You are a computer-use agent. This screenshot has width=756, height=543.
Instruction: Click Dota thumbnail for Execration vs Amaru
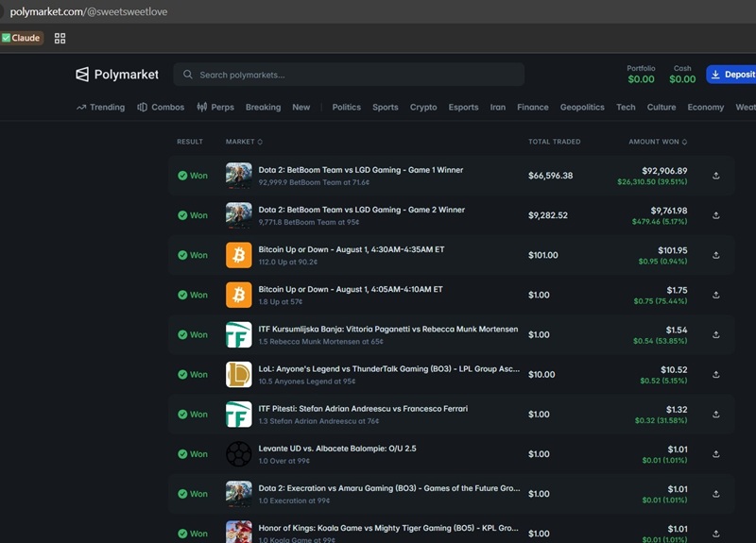click(239, 494)
